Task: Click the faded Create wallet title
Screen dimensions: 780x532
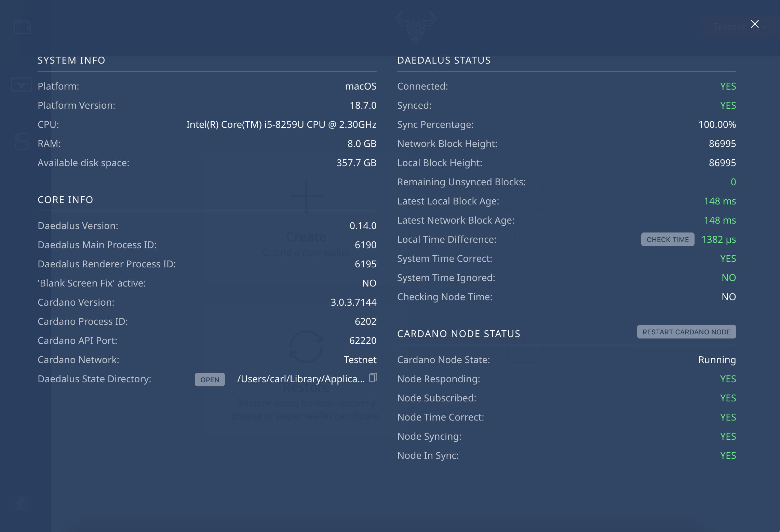Action: (x=306, y=237)
